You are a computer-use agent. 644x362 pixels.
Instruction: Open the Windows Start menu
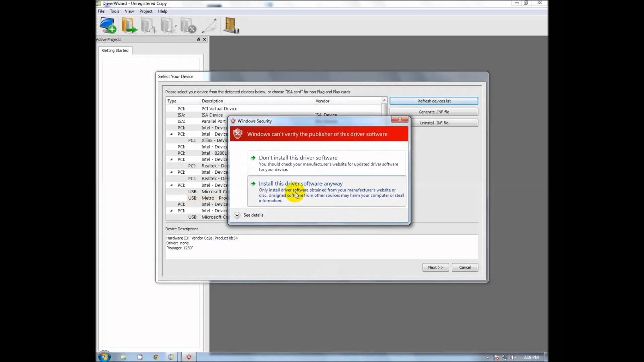104,357
